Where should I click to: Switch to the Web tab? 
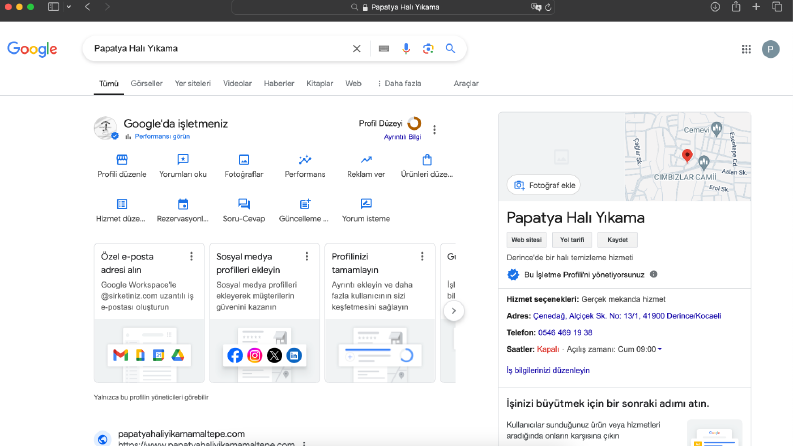pos(354,83)
